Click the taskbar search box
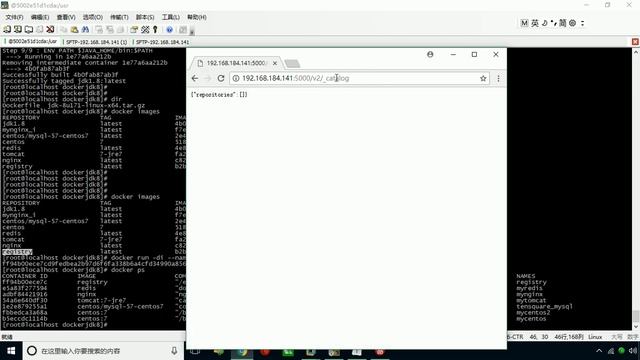Screen dimensions: 640x360 tap(104, 351)
